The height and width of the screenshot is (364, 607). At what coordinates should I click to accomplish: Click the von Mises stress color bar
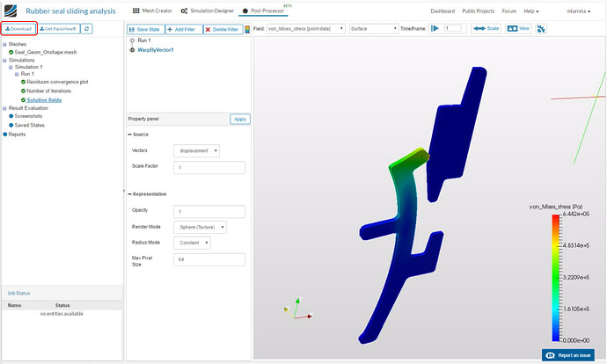tap(556, 278)
